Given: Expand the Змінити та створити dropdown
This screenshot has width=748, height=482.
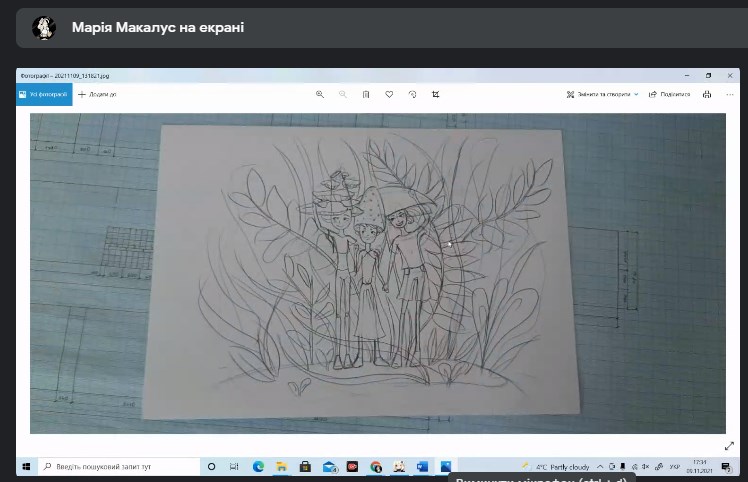Looking at the screenshot, I should 602,94.
